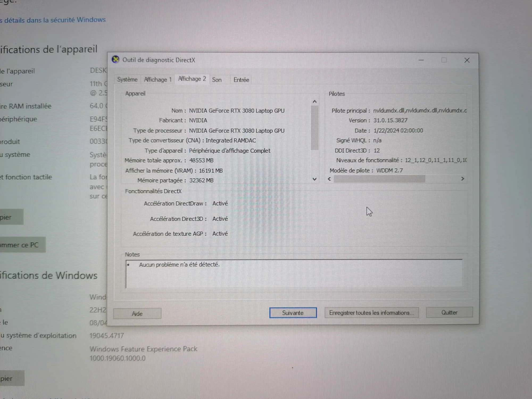This screenshot has width=532, height=399.
Task: Click the DirectX diagnostic tool title icon
Action: (115, 60)
